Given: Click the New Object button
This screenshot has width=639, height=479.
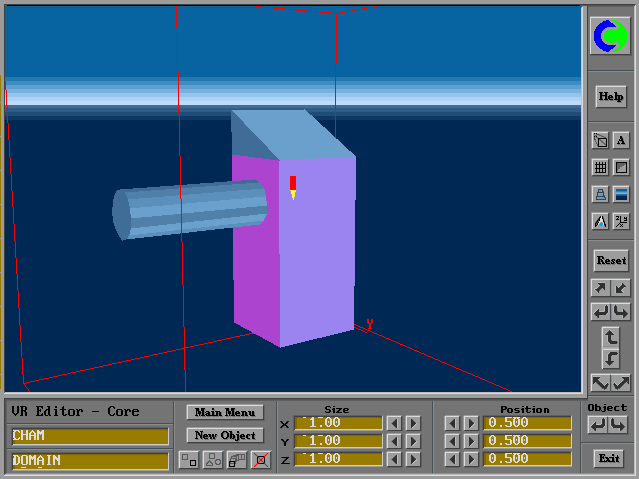Looking at the screenshot, I should [224, 435].
